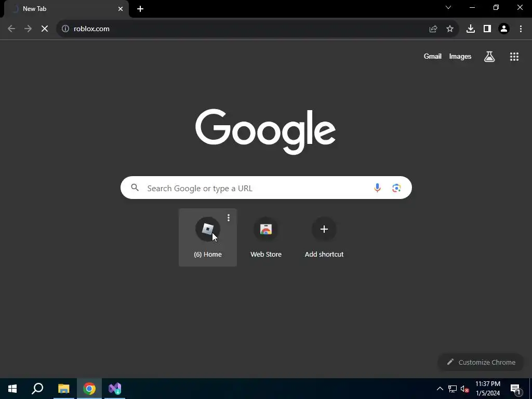Minimize the Chrome window
The image size is (532, 399).
(472, 7)
